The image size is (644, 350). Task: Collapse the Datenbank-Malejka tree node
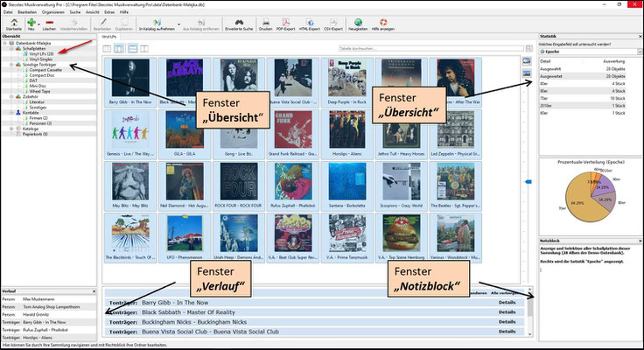tap(5, 43)
